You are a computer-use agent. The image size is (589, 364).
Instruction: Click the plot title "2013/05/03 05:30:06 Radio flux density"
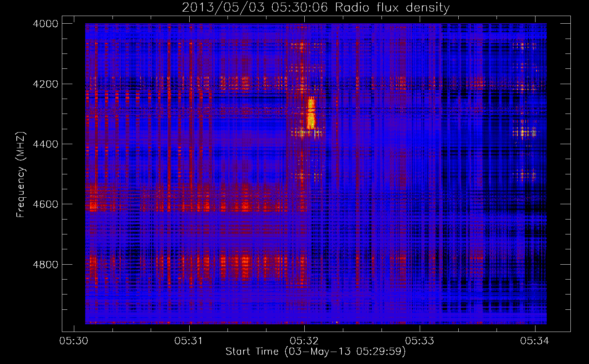coord(316,7)
